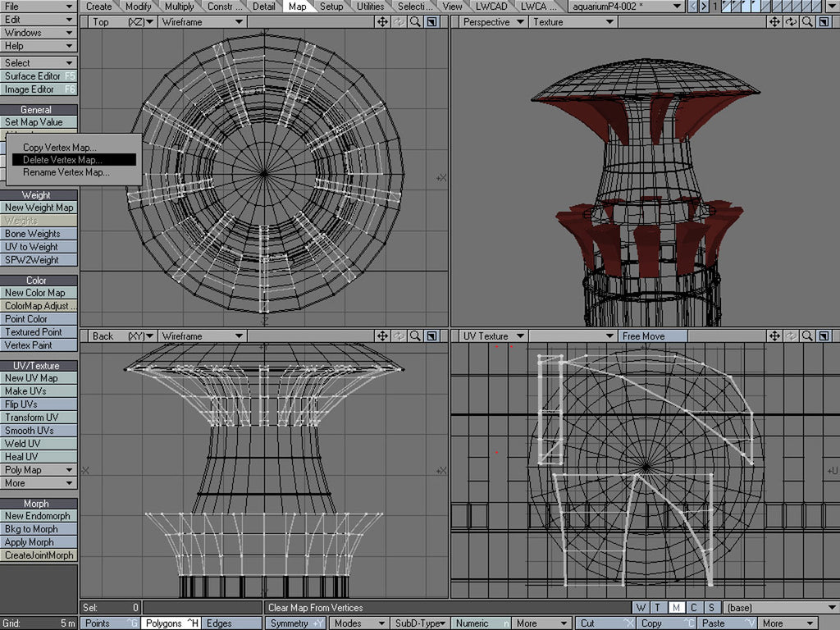This screenshot has height=630, width=840.
Task: Click the pan icon in the UV Texture viewport
Action: 775,336
